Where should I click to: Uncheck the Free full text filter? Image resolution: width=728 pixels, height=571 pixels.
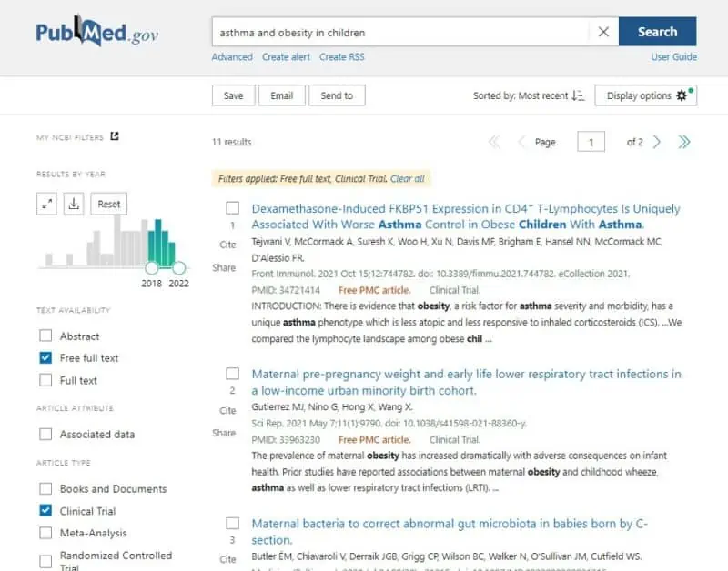(46, 358)
